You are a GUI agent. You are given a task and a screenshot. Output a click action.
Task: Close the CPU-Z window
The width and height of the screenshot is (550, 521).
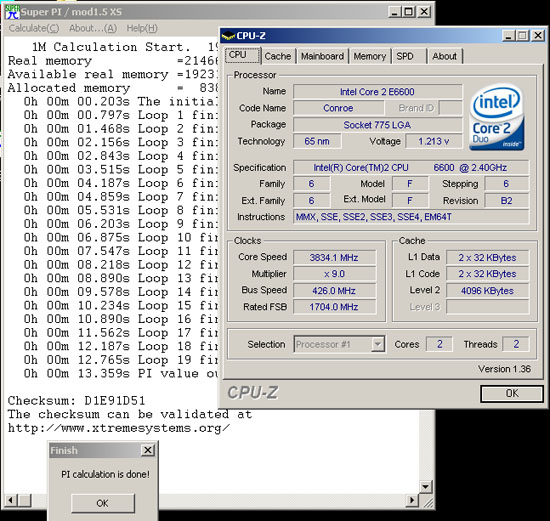538,36
